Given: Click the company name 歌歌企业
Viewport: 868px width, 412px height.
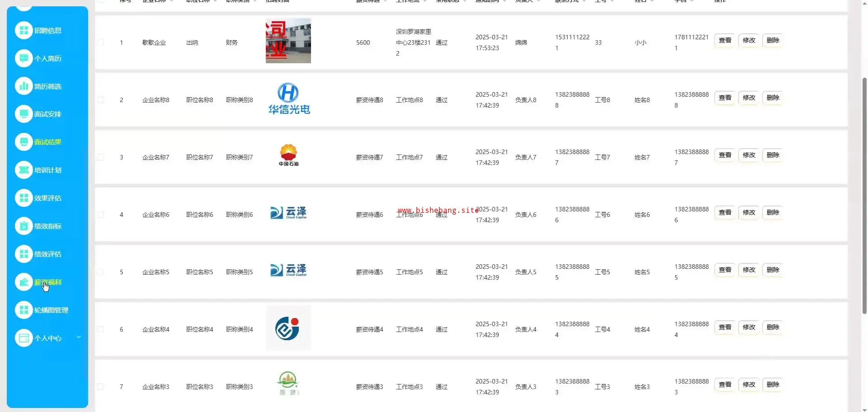Looking at the screenshot, I should pyautogui.click(x=154, y=42).
